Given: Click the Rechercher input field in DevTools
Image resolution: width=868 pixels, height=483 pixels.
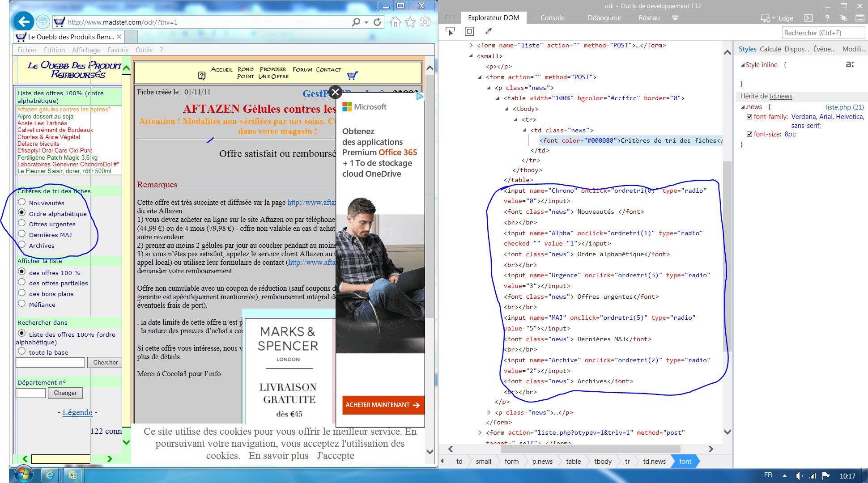Looking at the screenshot, I should point(823,33).
